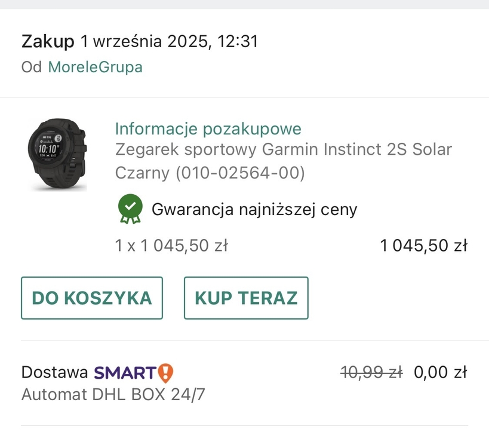This screenshot has height=448, width=489.
Task: Click the SMART! delivery logo
Action: (134, 373)
